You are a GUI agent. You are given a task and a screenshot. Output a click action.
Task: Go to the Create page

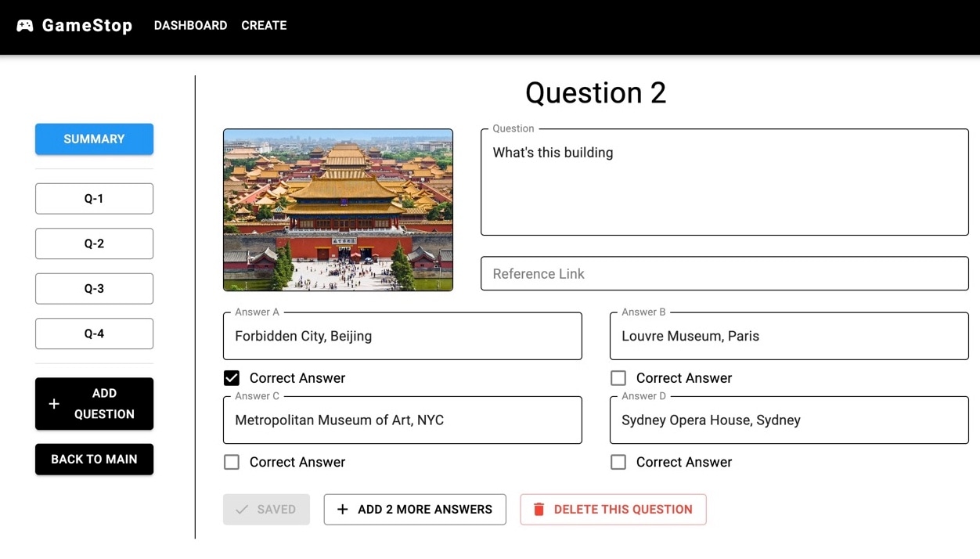click(x=264, y=26)
